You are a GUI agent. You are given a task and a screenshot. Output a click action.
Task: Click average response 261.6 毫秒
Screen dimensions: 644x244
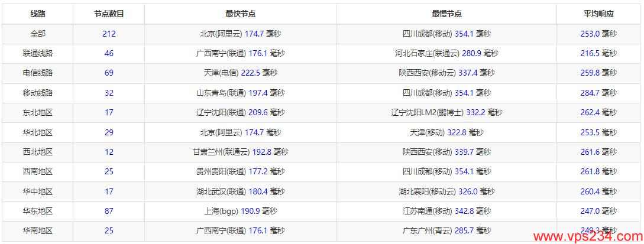pos(599,152)
